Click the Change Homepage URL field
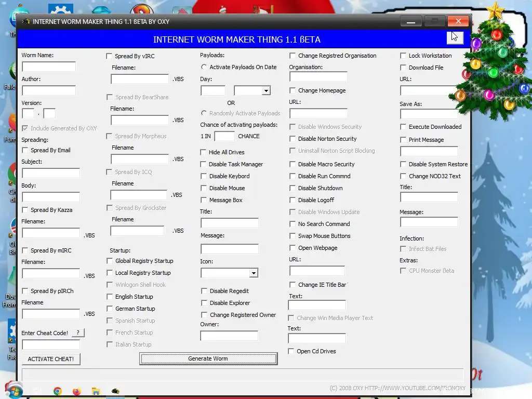The height and width of the screenshot is (399, 532). click(318, 113)
